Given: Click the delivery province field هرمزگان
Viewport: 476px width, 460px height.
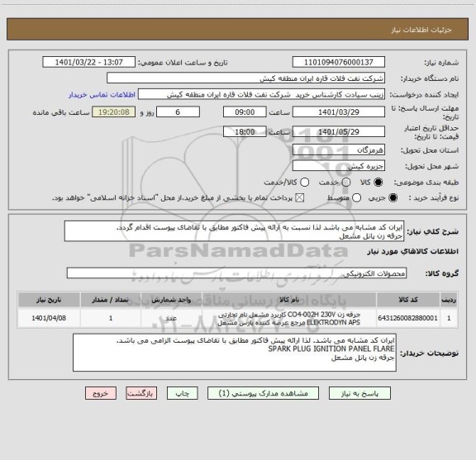Looking at the screenshot, I should coord(339,150).
